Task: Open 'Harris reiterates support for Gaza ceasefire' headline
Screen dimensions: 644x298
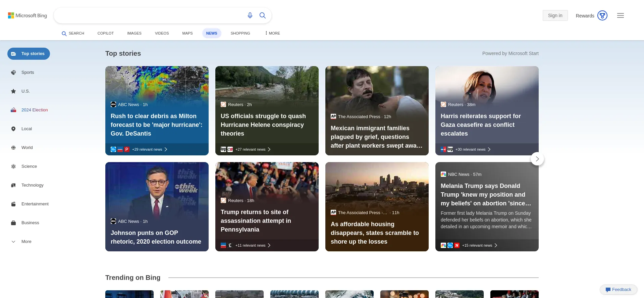Action: click(x=481, y=125)
